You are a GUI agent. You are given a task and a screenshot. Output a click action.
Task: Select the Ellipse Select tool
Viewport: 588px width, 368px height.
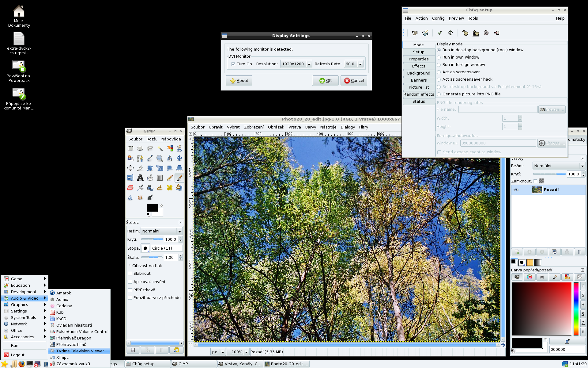click(x=140, y=148)
